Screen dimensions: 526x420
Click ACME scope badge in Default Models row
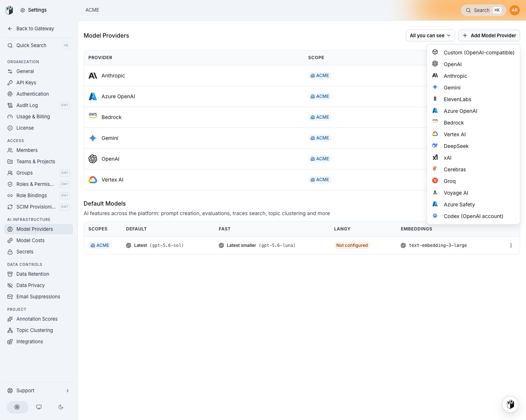point(100,245)
